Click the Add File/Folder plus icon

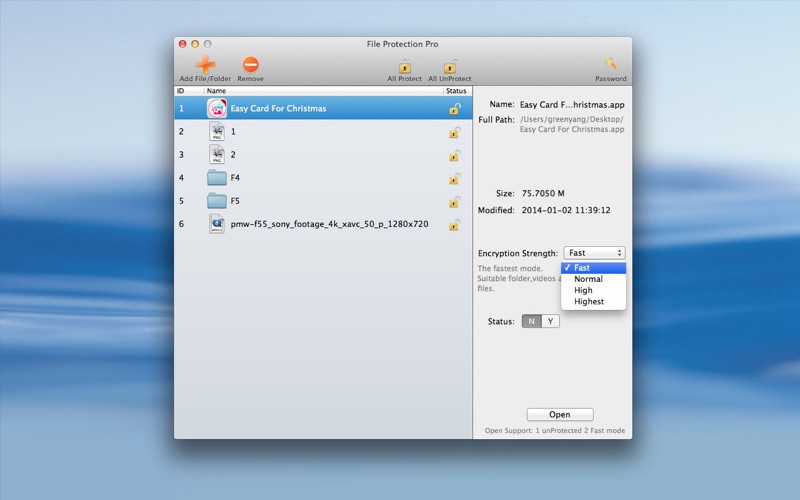[205, 64]
